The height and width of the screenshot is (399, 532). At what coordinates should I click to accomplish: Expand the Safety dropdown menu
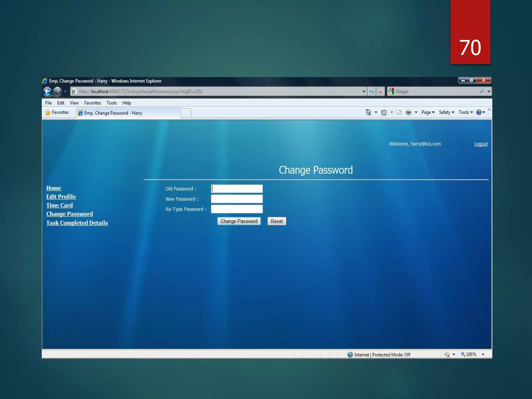pyautogui.click(x=446, y=112)
